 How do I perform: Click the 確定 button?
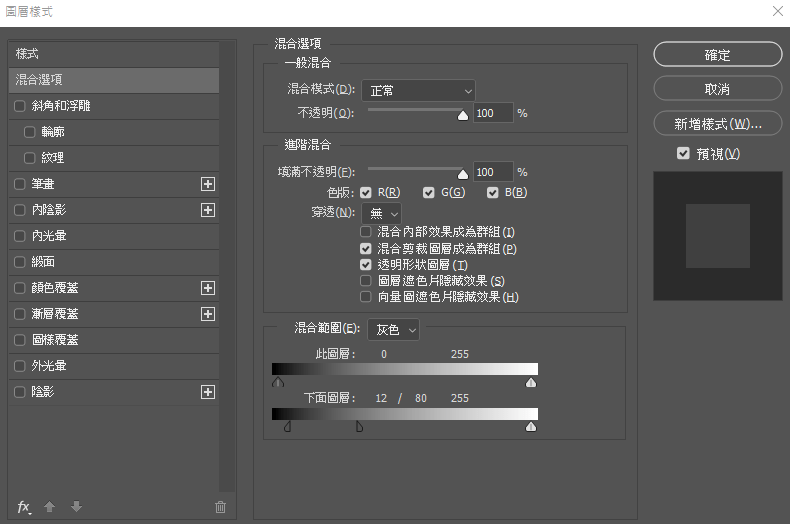click(717, 54)
